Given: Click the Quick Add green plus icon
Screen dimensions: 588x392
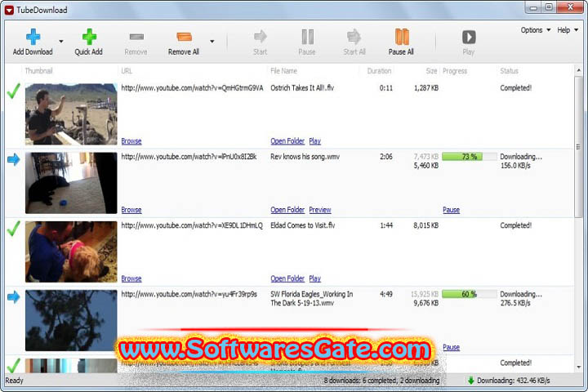Looking at the screenshot, I should [x=89, y=37].
